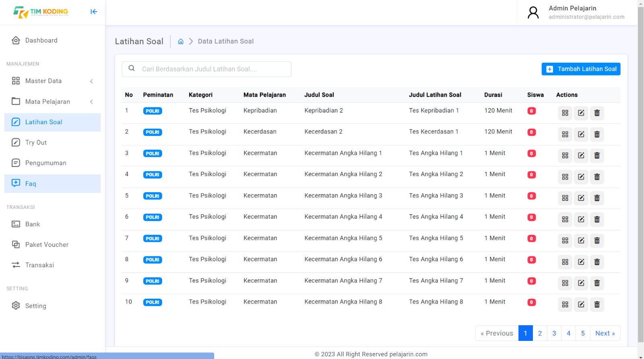Edit the Tes Angka Hilang 5 row

click(x=581, y=241)
